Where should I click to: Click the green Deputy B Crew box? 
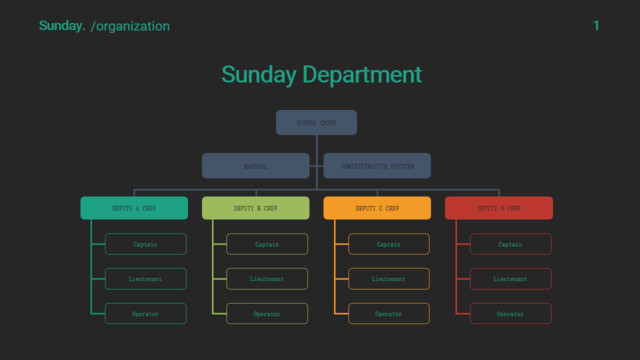click(256, 208)
